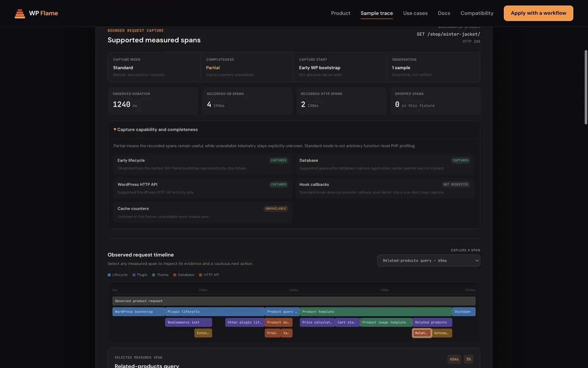Click the Standard capture mode value

(123, 68)
